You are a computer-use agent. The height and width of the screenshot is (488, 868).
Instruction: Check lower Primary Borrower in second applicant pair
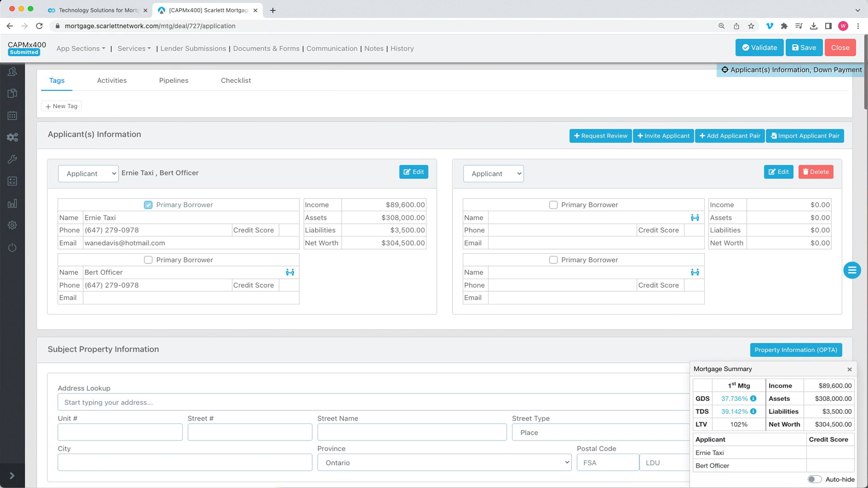553,260
